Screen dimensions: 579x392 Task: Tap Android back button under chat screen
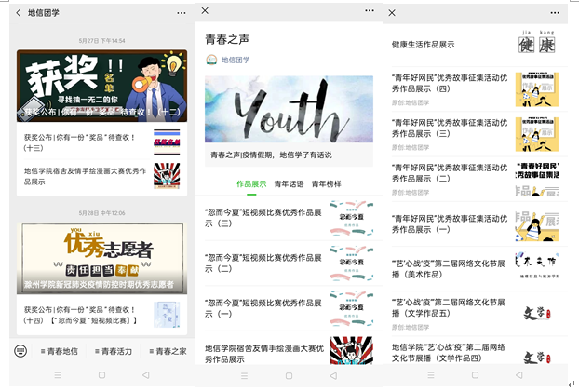(146, 375)
